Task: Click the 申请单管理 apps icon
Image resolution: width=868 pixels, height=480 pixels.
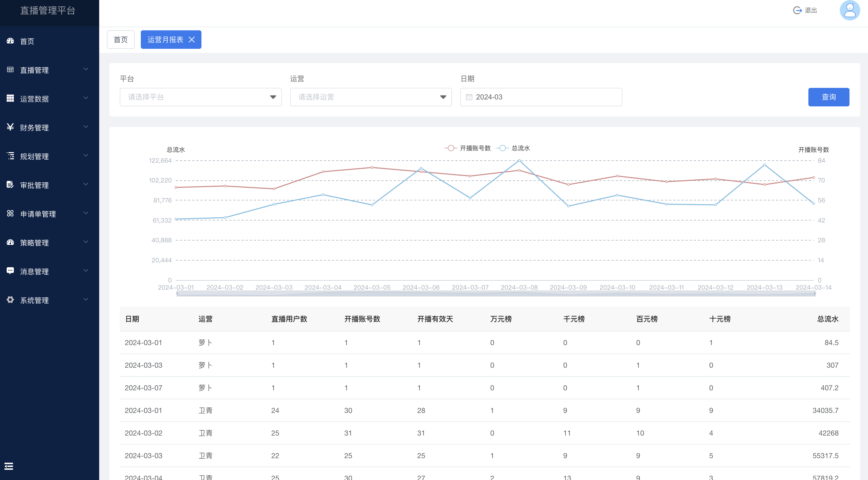Action: [x=10, y=213]
